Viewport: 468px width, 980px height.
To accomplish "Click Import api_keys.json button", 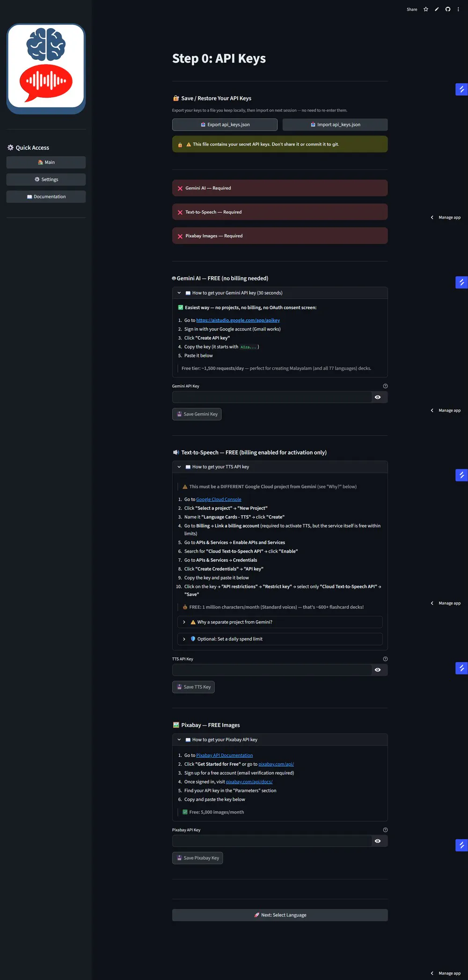I will 335,124.
